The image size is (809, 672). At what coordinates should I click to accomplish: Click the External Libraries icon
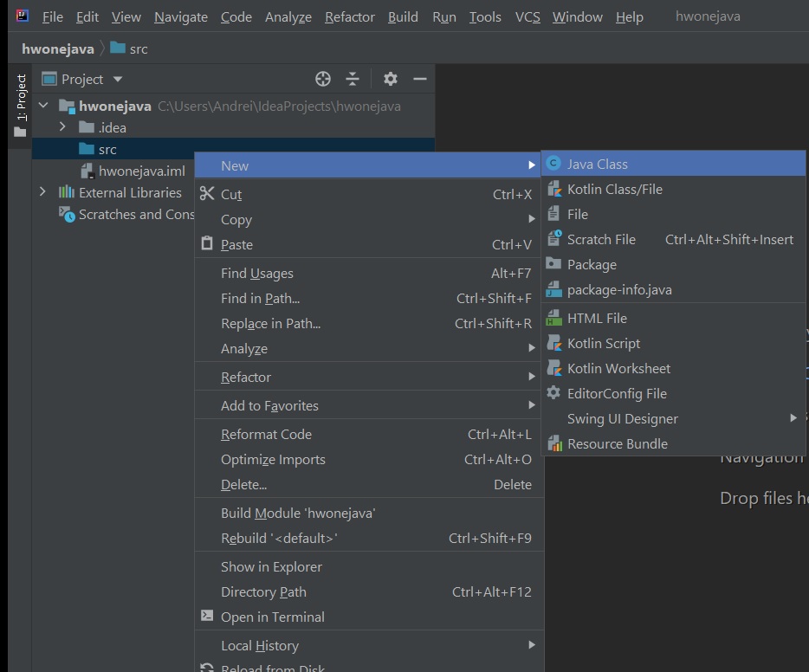point(66,192)
